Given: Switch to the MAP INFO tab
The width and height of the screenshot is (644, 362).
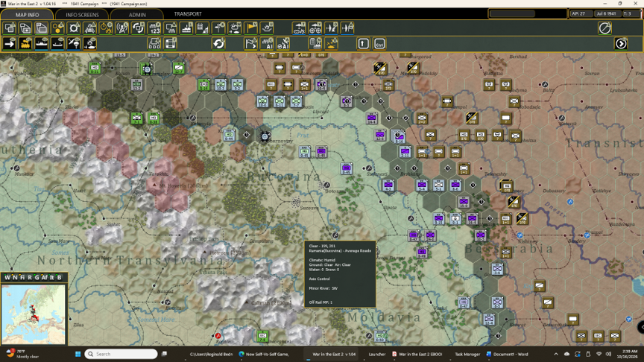Looking at the screenshot, I should tap(27, 14).
